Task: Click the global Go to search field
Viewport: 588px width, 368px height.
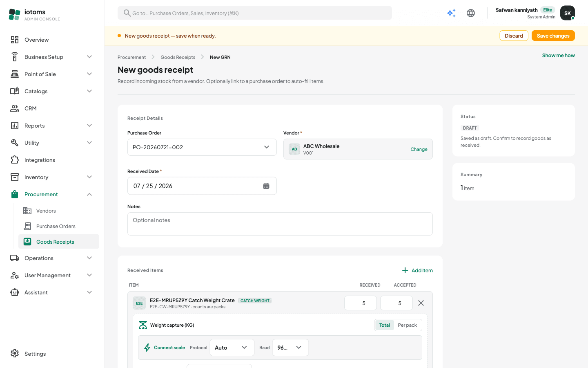Action: (x=255, y=13)
